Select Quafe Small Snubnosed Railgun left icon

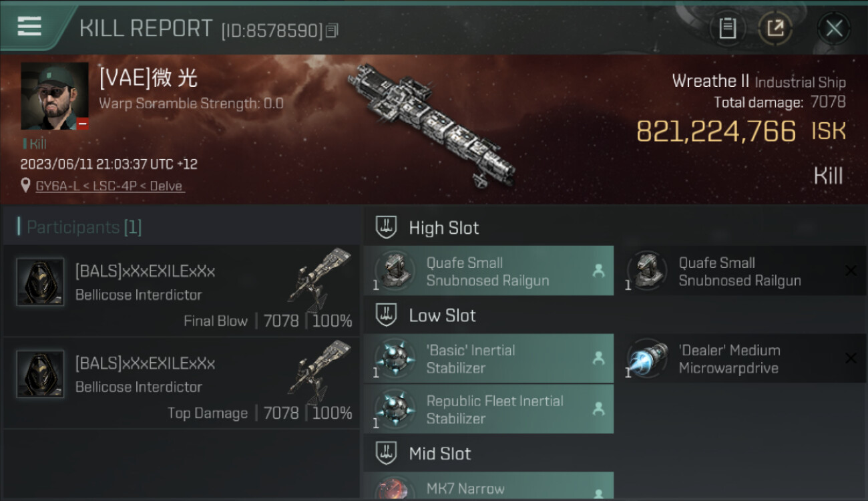[395, 271]
